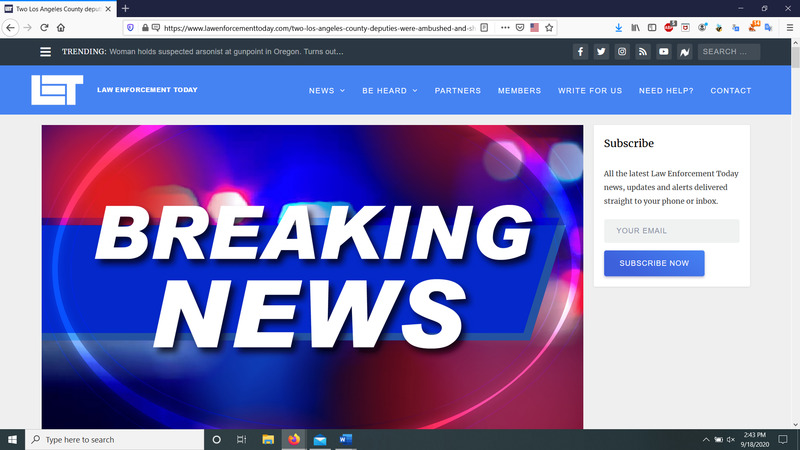This screenshot has width=800, height=450.
Task: Open Firefox downloads arrow icon
Action: pyautogui.click(x=618, y=27)
